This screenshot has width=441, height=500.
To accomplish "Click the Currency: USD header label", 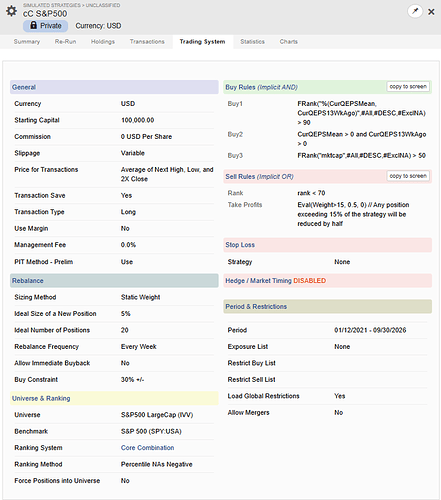I will coord(98,26).
